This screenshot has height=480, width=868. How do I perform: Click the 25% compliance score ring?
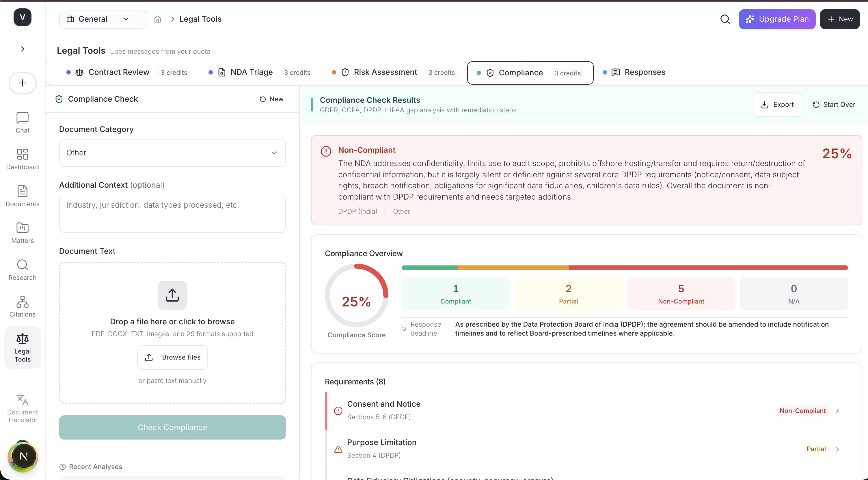(357, 296)
